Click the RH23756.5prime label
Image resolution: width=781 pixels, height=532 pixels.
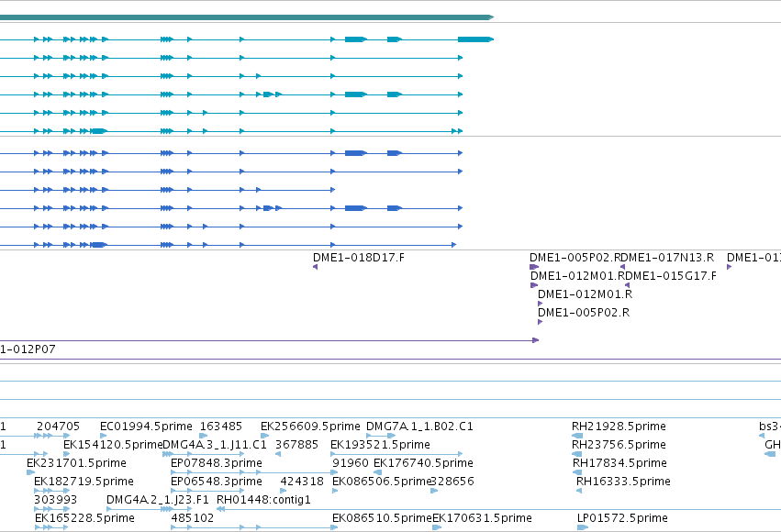point(619,445)
